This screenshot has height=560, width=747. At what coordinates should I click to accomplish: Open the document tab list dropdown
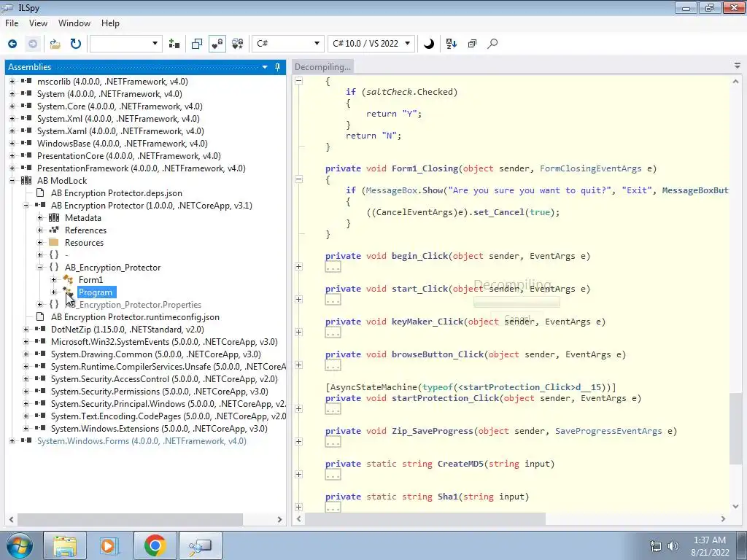pos(737,66)
